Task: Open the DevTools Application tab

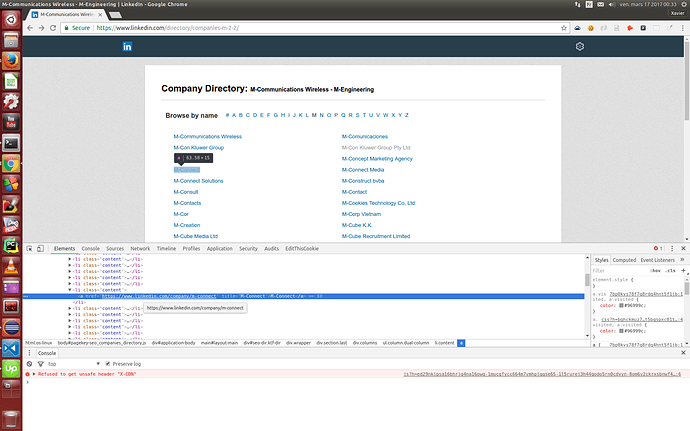Action: tap(220, 248)
